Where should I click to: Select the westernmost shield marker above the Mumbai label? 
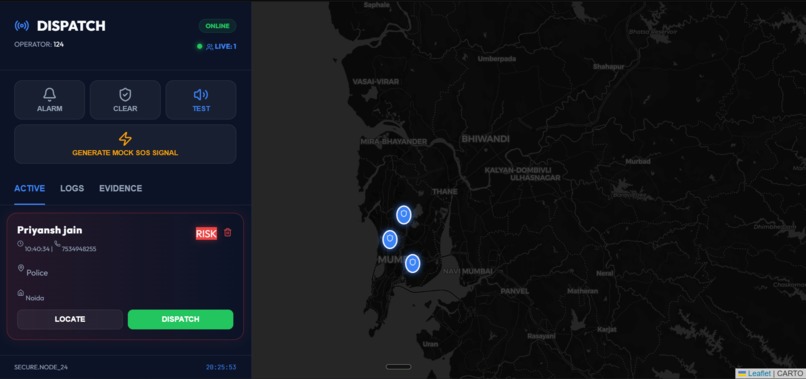[390, 239]
